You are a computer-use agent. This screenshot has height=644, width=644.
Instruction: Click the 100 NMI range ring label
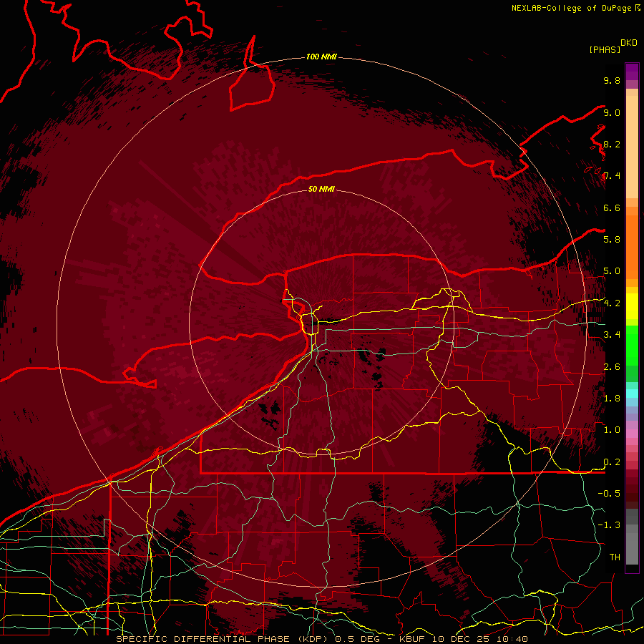(321, 57)
